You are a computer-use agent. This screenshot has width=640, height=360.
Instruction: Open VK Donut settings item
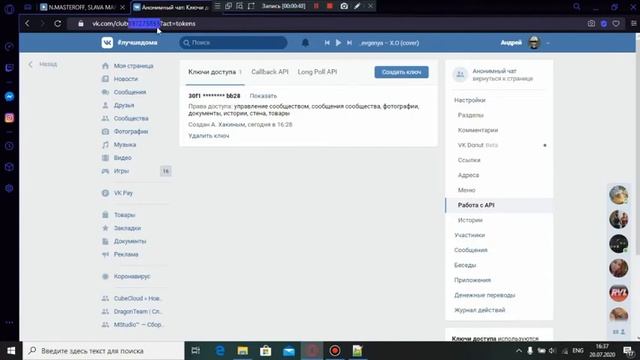pyautogui.click(x=478, y=145)
